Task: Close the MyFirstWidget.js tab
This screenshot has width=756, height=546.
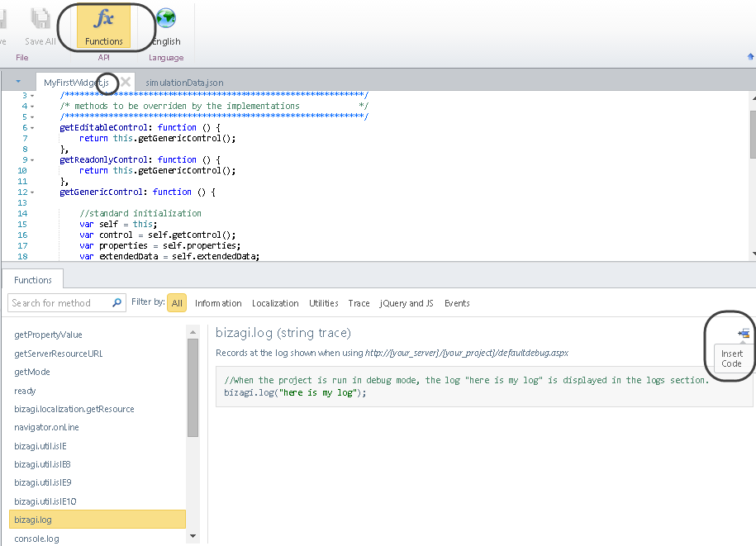Action: click(x=126, y=82)
